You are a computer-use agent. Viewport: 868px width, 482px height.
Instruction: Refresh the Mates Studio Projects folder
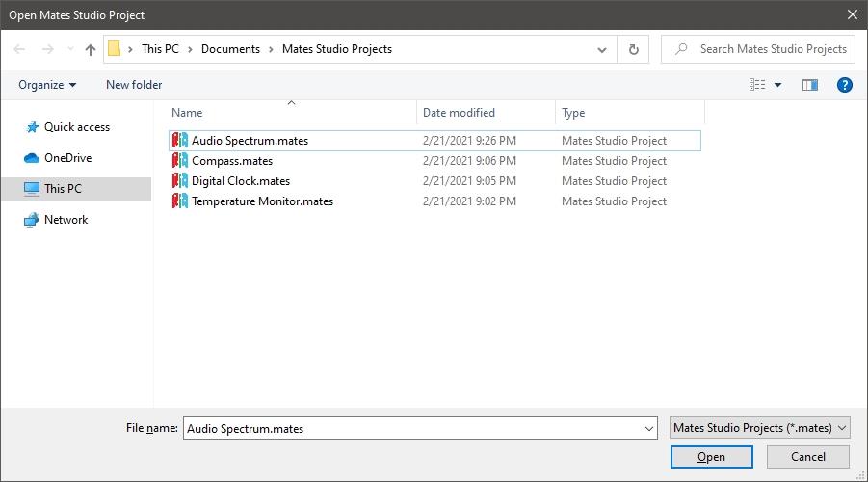(x=633, y=49)
